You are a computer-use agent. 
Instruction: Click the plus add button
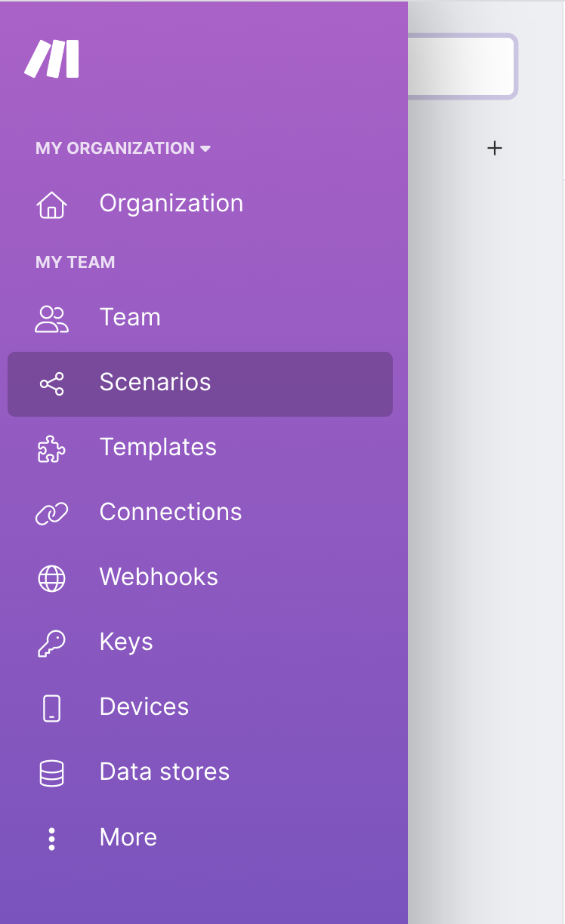tap(495, 149)
